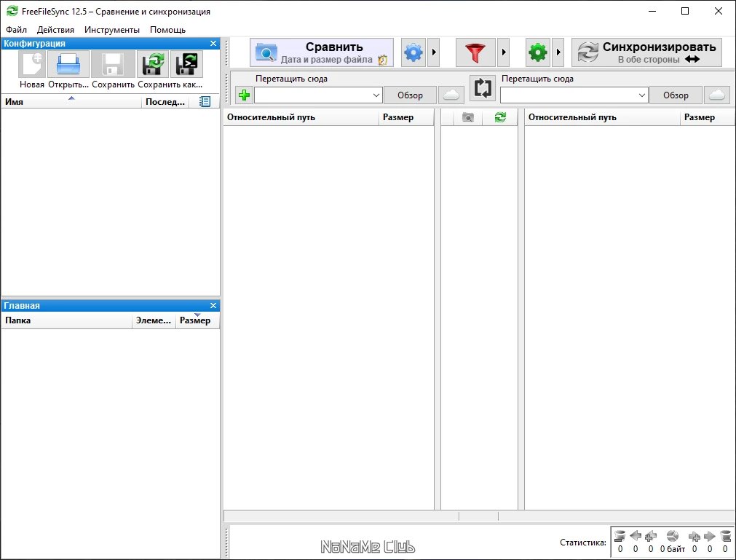The width and height of the screenshot is (736, 560).
Task: Click left Относительный путь column header
Action: (x=301, y=117)
